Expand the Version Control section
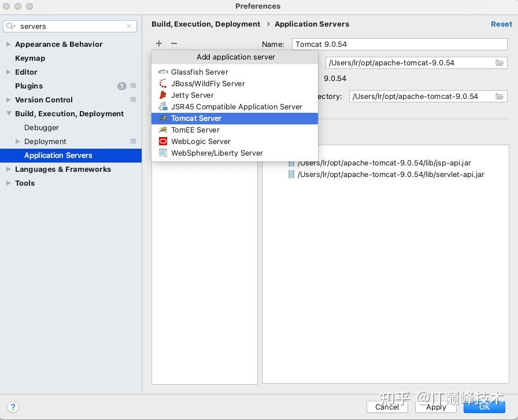Screen dimensions: 518x420 coord(9,100)
